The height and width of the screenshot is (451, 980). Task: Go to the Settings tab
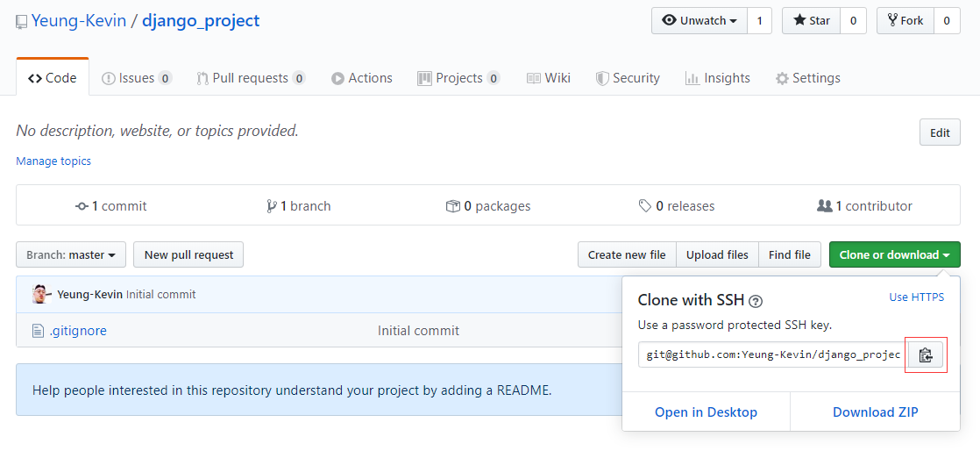[807, 78]
